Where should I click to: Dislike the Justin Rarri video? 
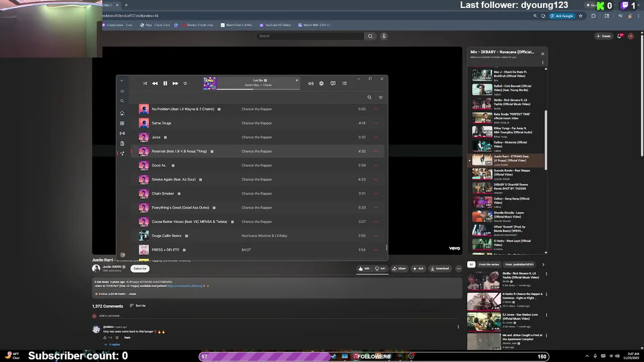380,268
